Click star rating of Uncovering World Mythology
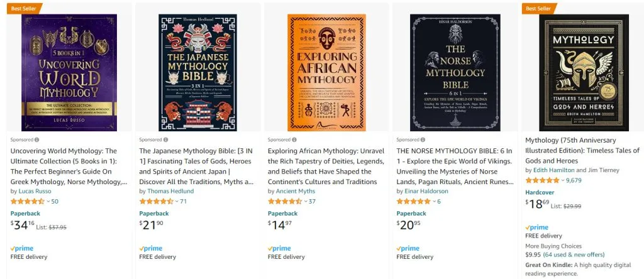Viewport: 644px width, 279px height. [28, 202]
